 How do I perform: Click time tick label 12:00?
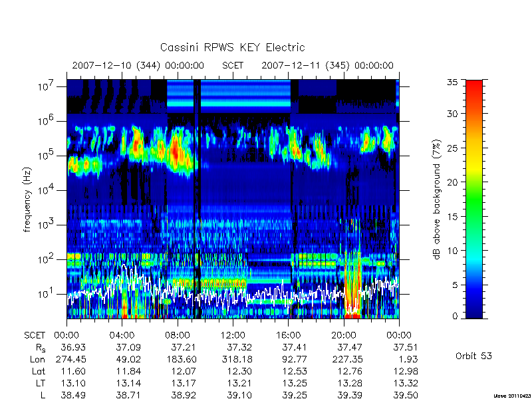233,336
